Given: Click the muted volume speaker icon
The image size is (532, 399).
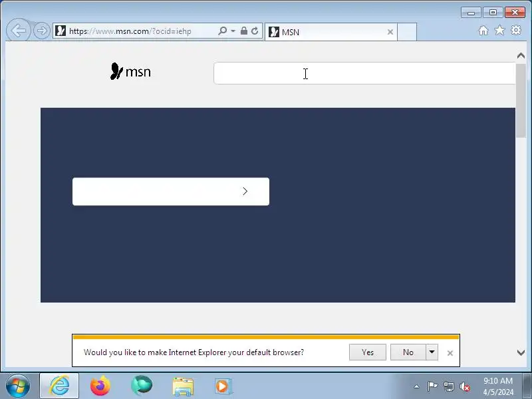Looking at the screenshot, I should tap(465, 386).
